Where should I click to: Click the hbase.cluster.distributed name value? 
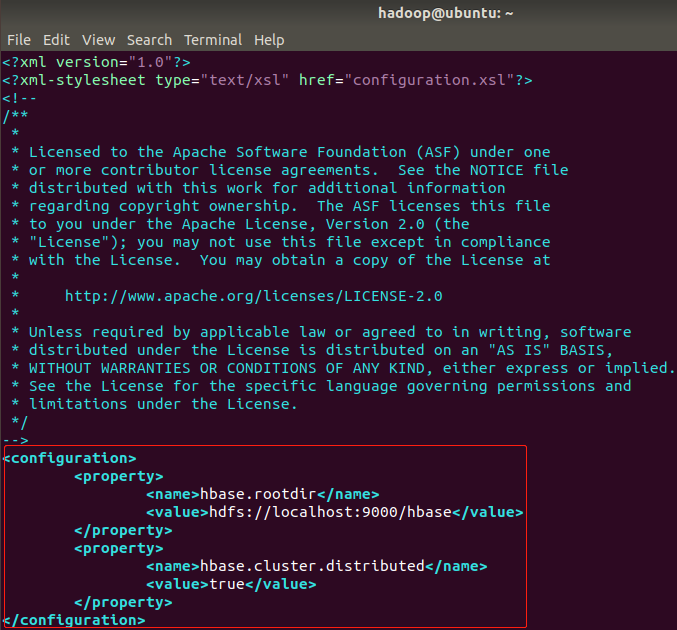tap(312, 566)
